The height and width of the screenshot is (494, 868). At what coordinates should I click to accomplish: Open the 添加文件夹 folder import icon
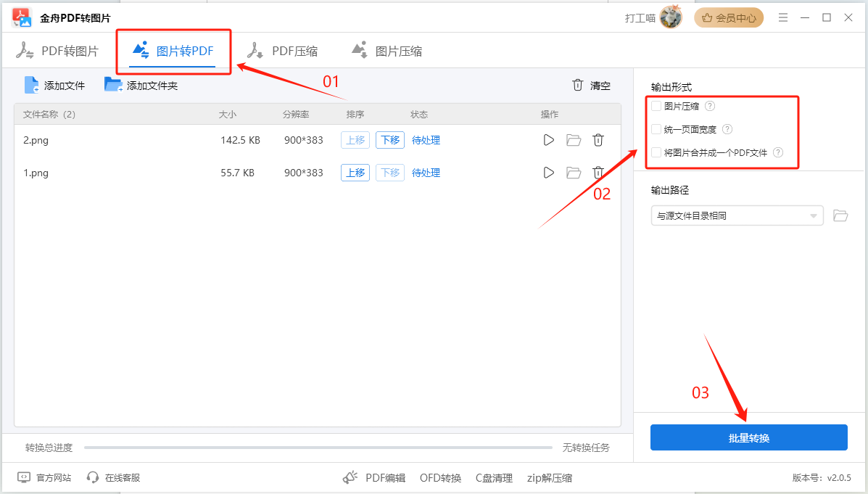(113, 84)
